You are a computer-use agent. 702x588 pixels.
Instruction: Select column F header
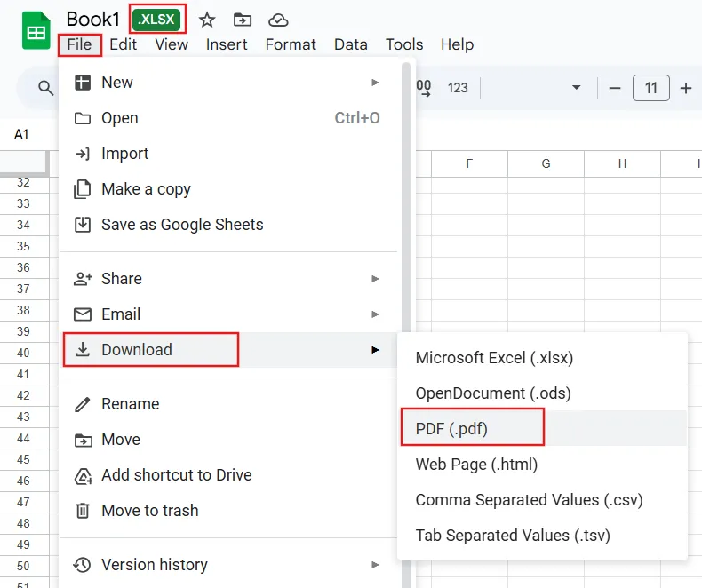[x=469, y=163]
